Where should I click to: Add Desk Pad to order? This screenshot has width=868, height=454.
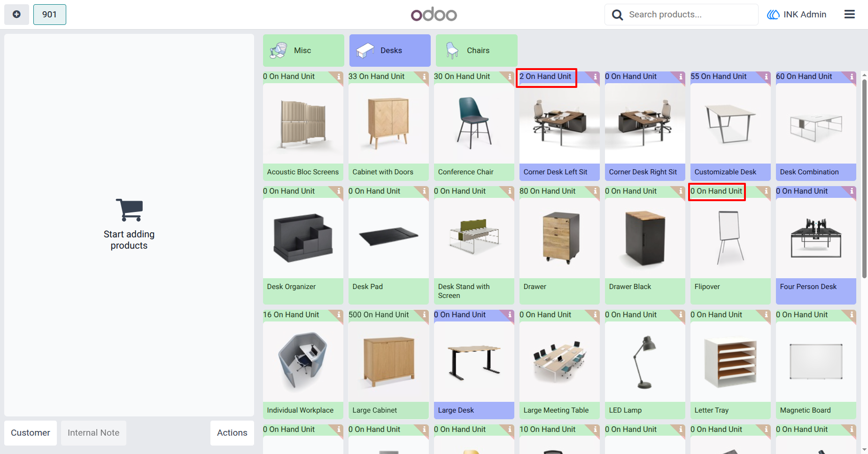(x=388, y=245)
